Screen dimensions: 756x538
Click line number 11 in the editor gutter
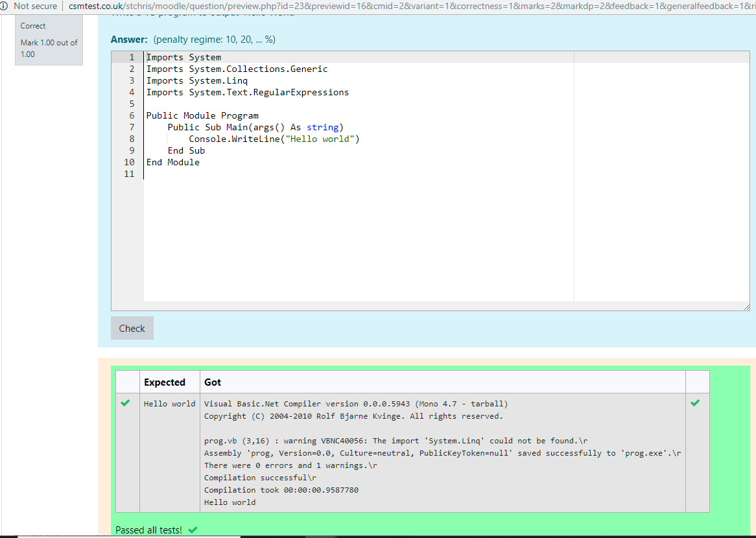click(x=129, y=174)
